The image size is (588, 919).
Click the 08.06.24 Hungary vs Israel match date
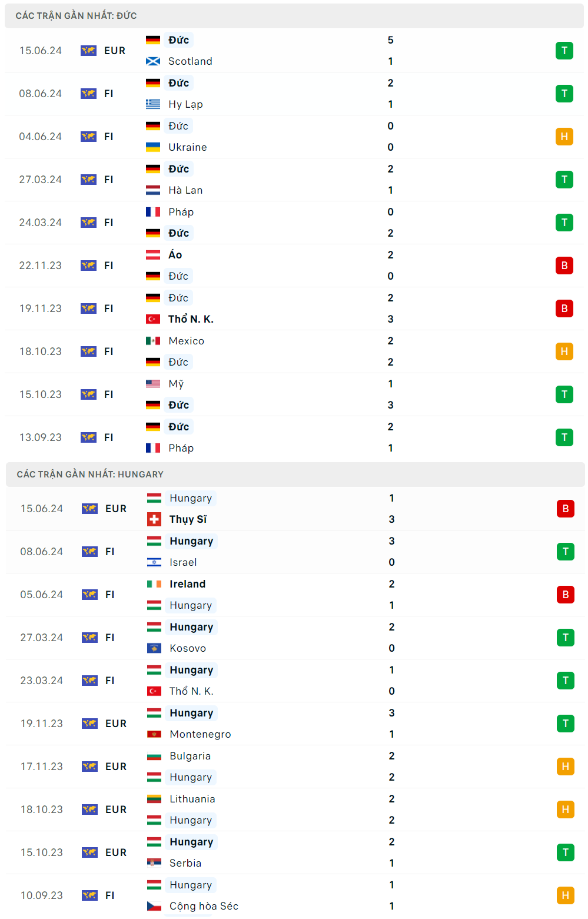42,552
